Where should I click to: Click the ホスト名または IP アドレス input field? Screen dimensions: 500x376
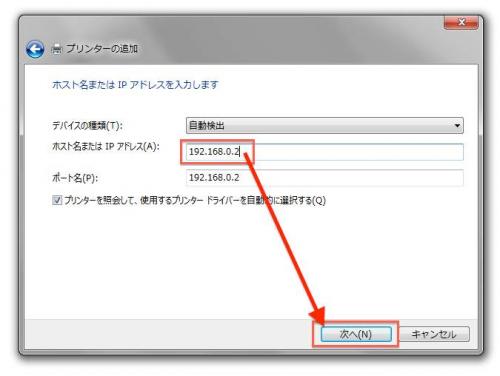point(325,152)
